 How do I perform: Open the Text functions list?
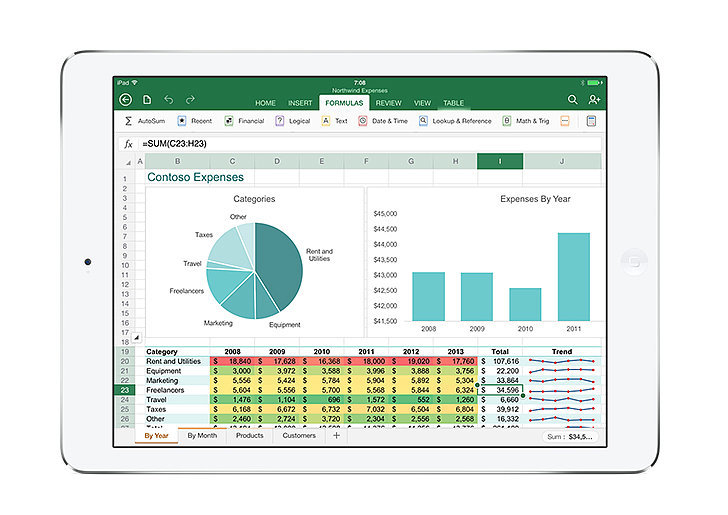[334, 121]
